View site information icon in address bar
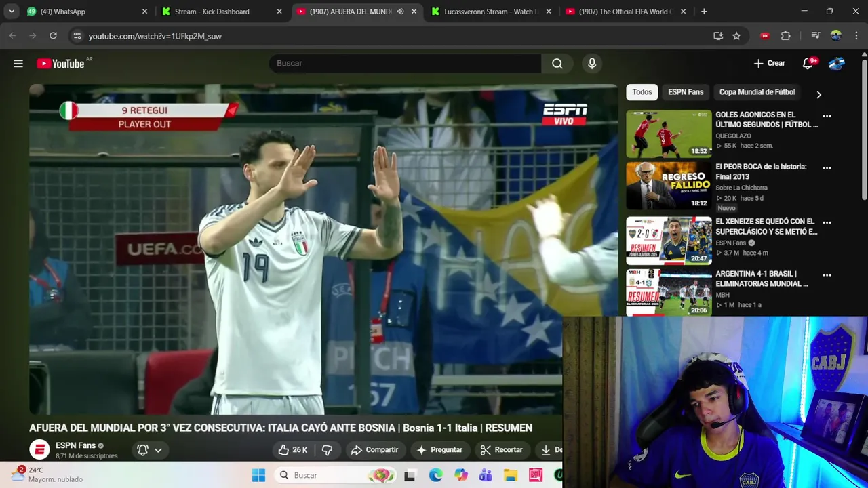This screenshot has height=488, width=868. 77,36
